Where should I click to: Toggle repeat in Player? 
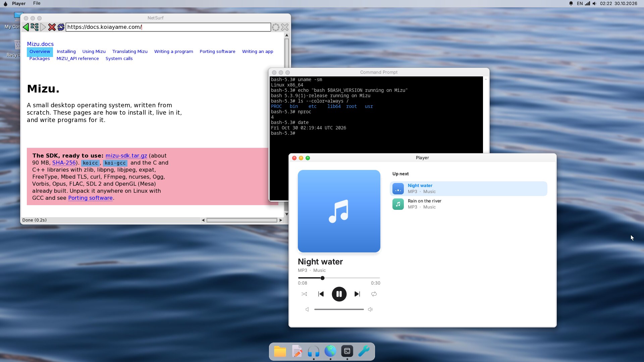pos(374,294)
